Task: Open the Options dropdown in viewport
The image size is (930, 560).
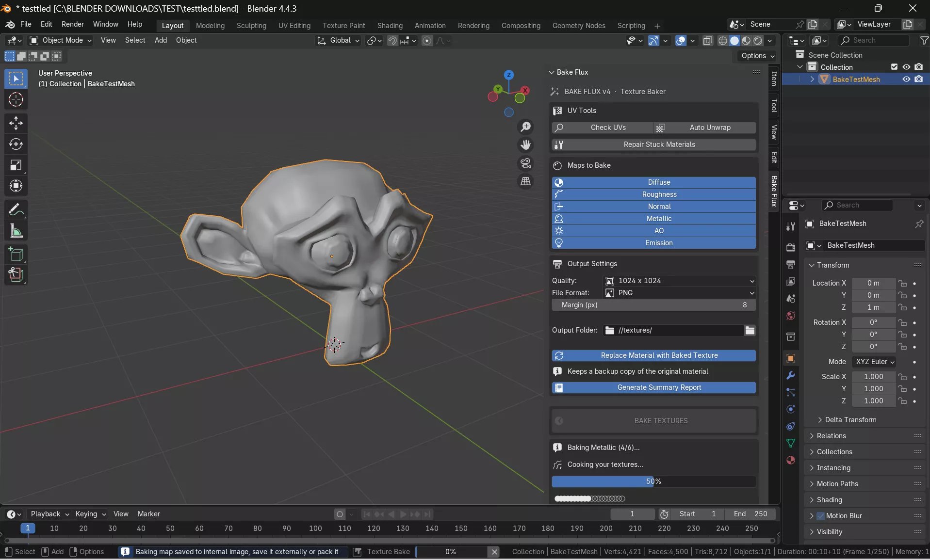Action: pos(758,56)
